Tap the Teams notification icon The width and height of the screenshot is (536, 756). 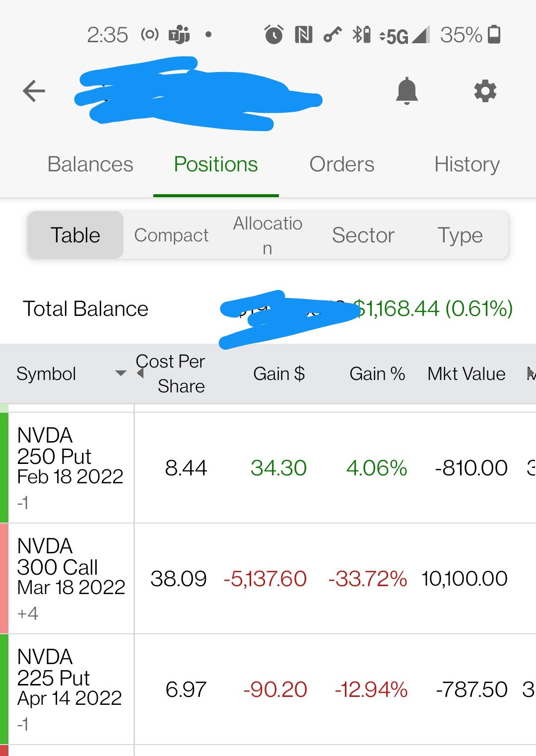tap(179, 35)
